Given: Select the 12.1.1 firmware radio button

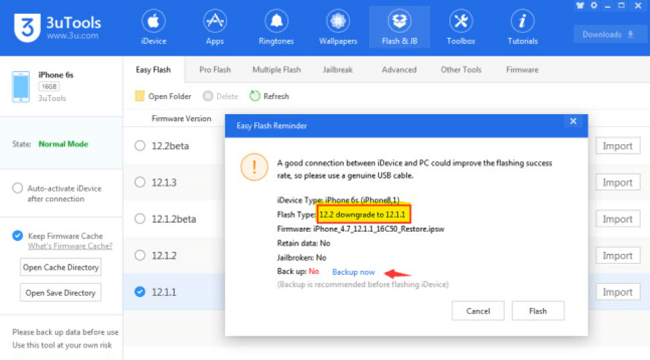Looking at the screenshot, I should pyautogui.click(x=140, y=292).
